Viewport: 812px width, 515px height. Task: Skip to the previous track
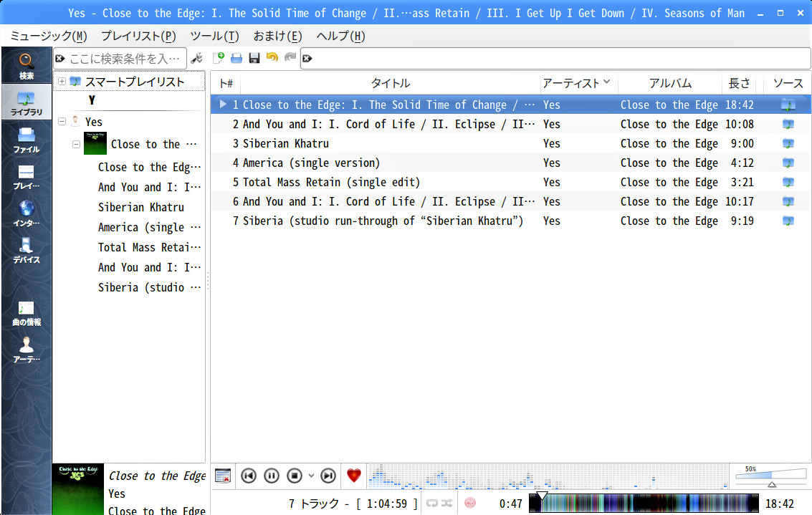(249, 476)
